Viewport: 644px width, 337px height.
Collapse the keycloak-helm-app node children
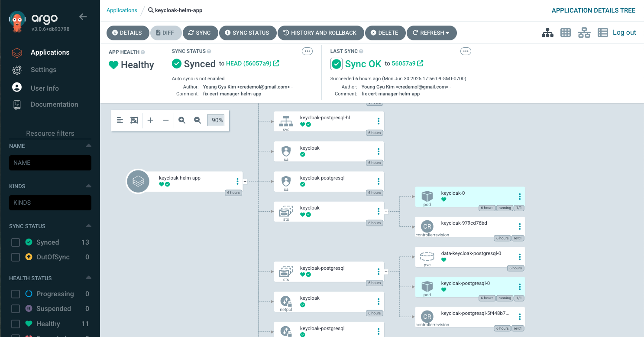245,181
